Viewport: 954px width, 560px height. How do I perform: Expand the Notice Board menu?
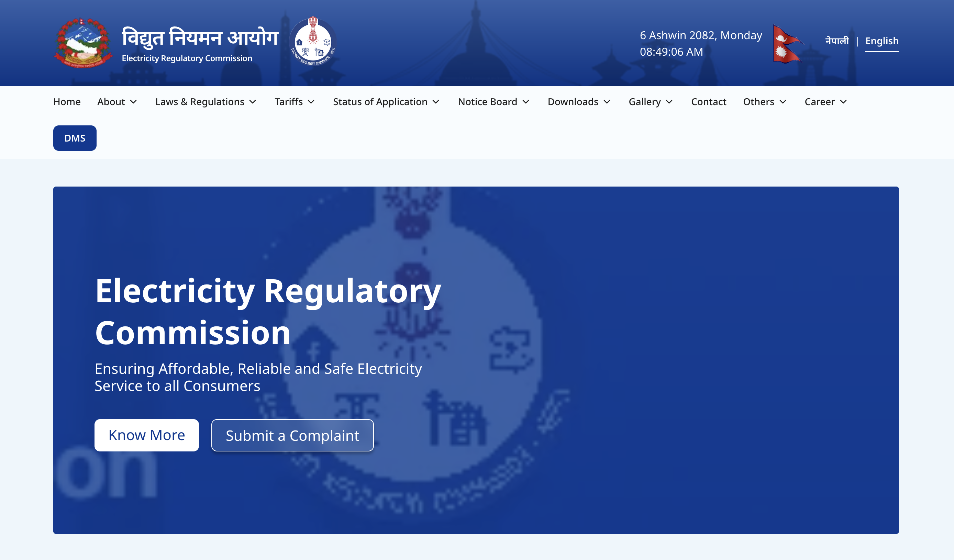[493, 102]
